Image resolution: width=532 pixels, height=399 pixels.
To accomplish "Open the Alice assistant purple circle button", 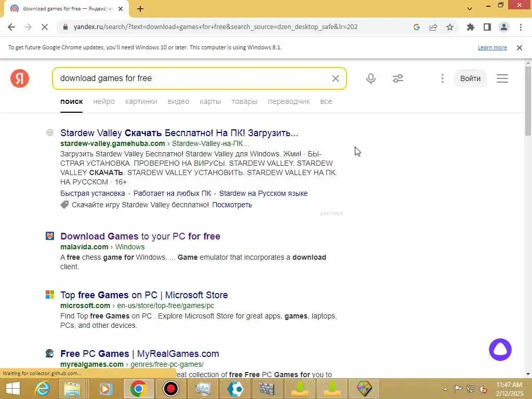I will [x=500, y=350].
